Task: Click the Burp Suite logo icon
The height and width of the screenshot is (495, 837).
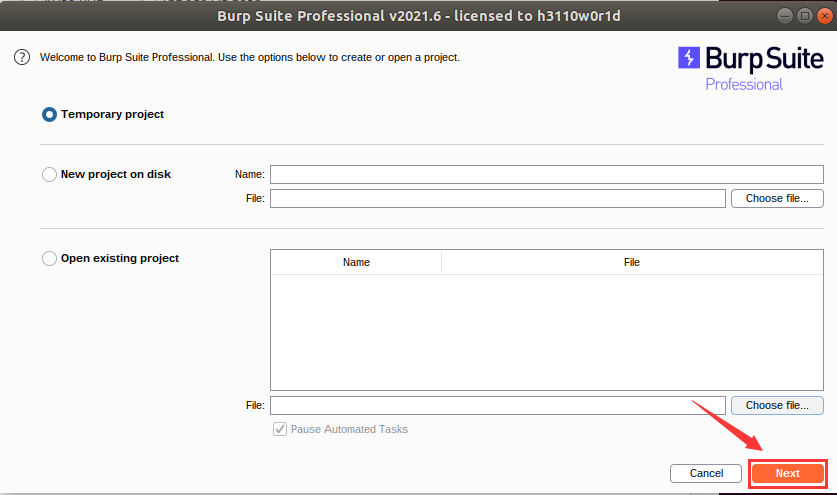Action: tap(689, 58)
